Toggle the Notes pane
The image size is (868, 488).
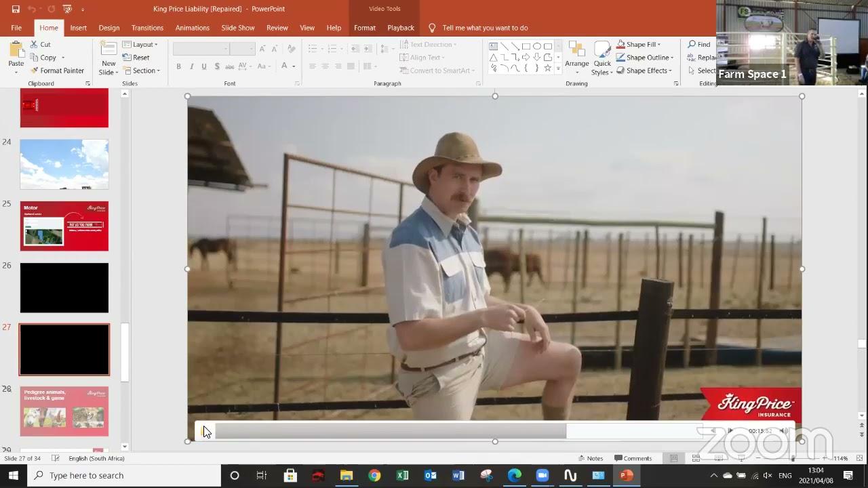tap(590, 458)
